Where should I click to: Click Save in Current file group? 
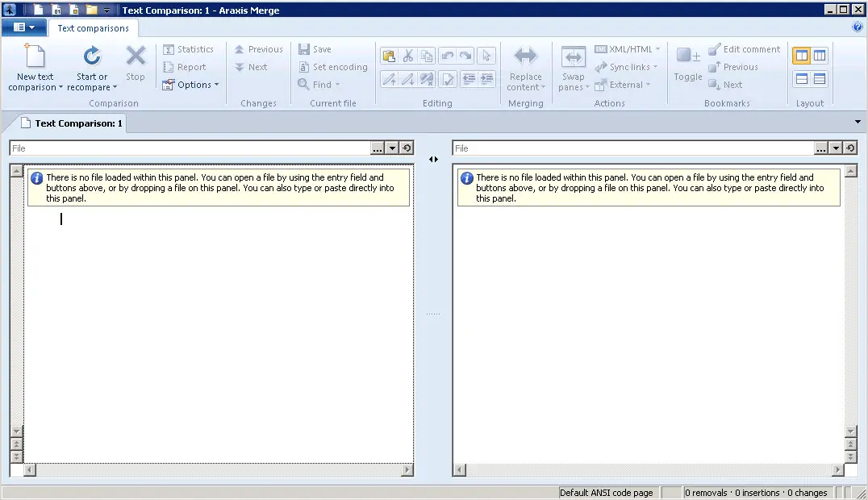pyautogui.click(x=315, y=49)
